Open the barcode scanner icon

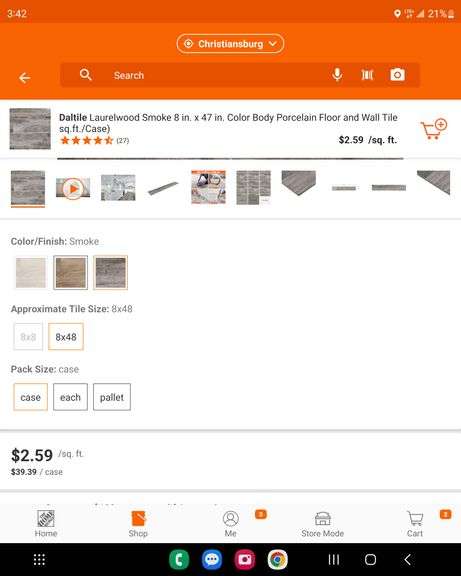(x=367, y=75)
